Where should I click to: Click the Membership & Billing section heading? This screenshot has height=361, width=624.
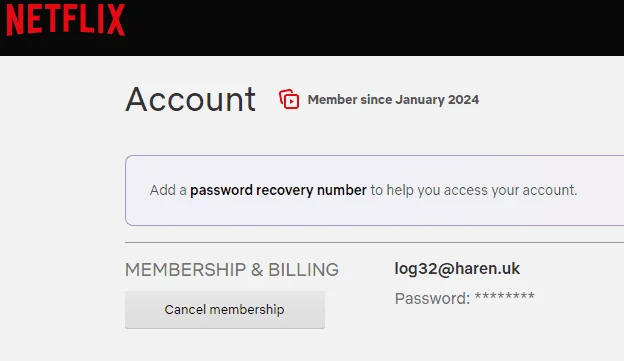click(232, 269)
